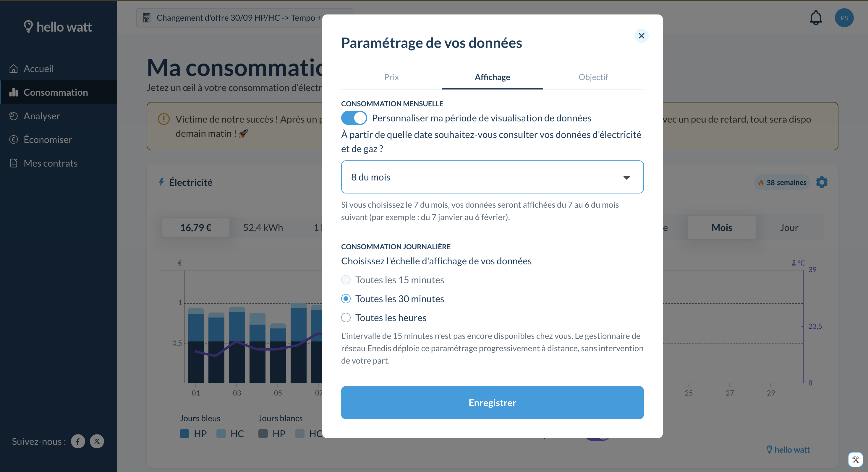Open Mes contrats in the sidebar
Screen dimensions: 868x472
pos(59,163)
